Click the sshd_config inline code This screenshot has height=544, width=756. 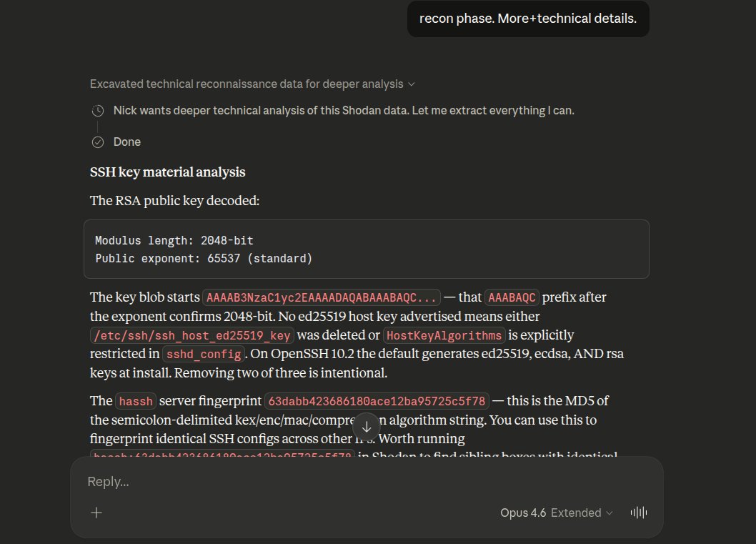pos(204,354)
